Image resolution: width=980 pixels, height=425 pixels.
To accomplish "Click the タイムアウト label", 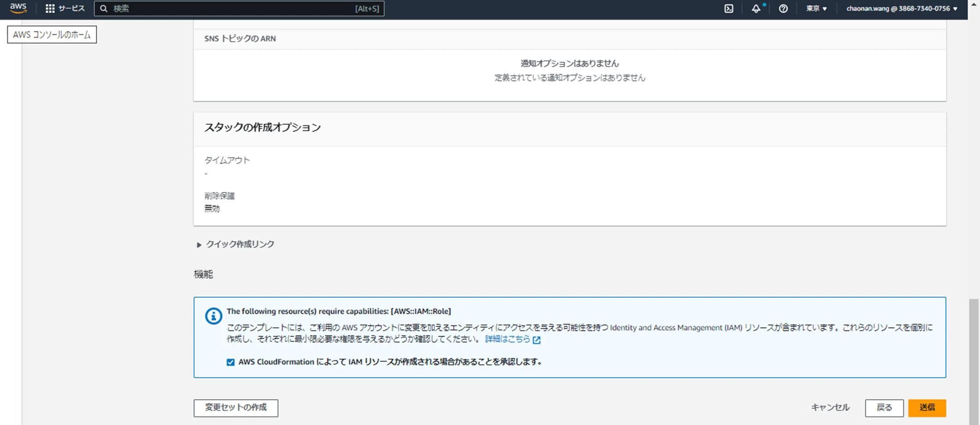I will point(227,160).
